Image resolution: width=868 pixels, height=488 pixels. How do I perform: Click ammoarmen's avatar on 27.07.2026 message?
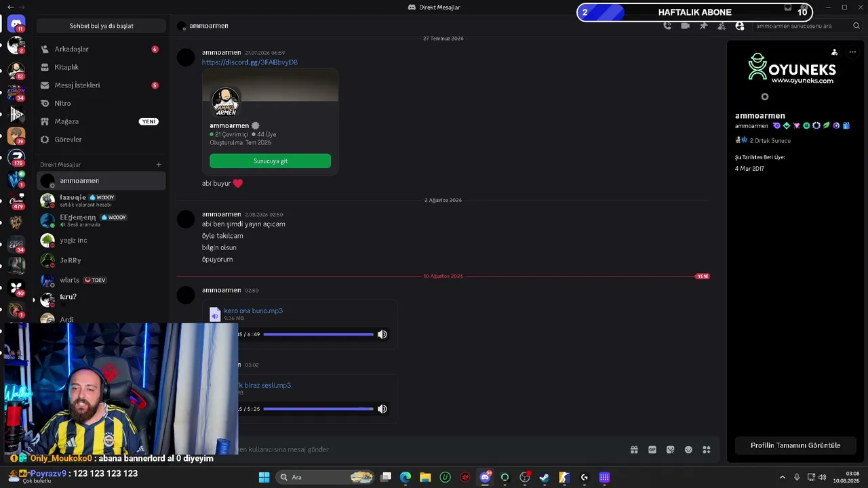(186, 58)
